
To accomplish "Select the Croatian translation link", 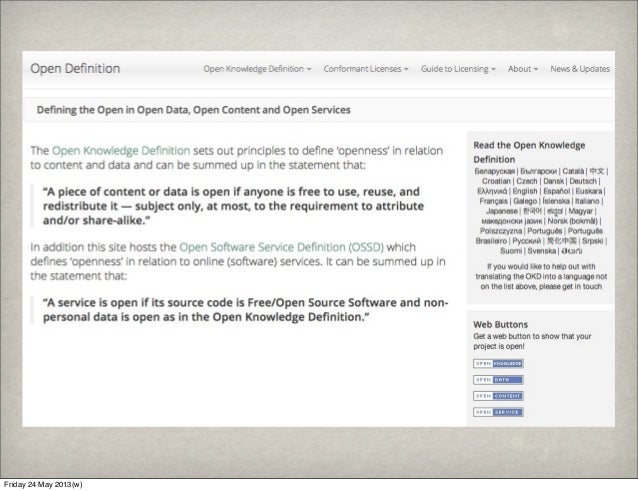I will (x=496, y=181).
